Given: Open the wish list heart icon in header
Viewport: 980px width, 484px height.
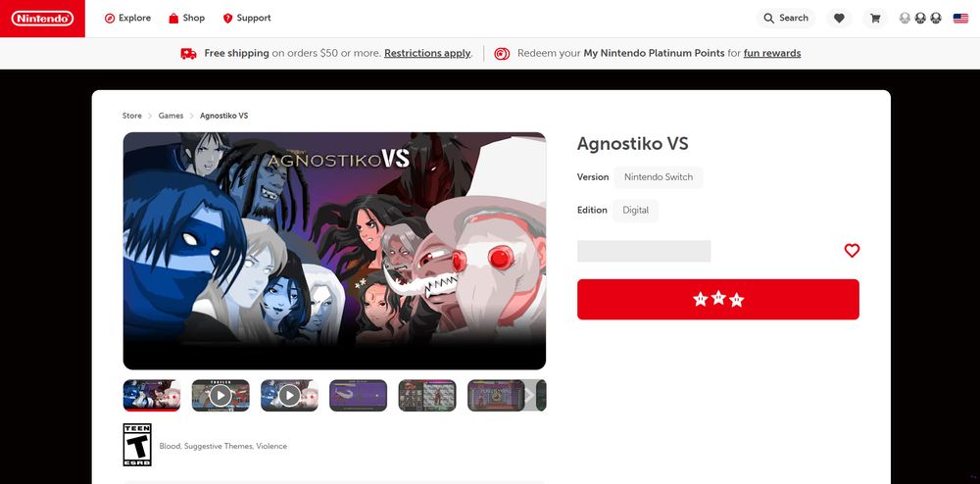Looking at the screenshot, I should pyautogui.click(x=839, y=18).
